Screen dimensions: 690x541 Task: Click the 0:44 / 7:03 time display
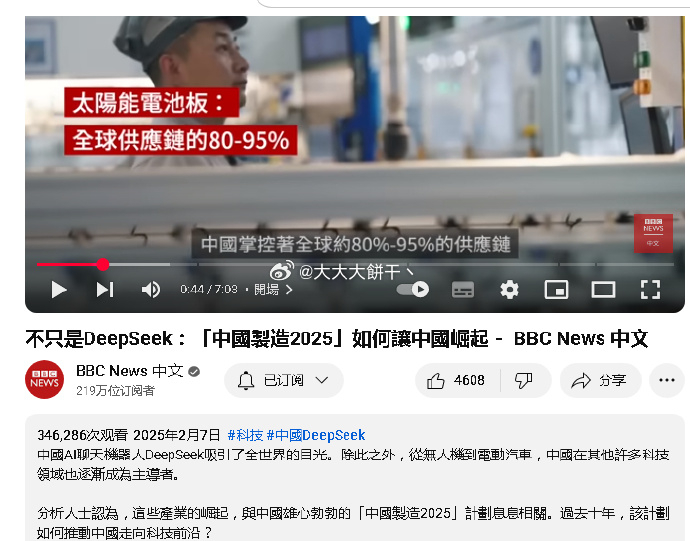click(x=209, y=289)
